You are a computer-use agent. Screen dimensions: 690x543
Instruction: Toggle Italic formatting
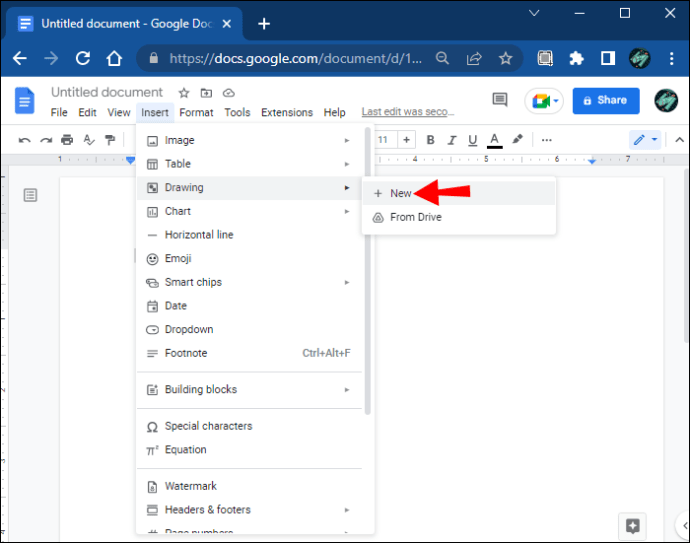coord(450,140)
